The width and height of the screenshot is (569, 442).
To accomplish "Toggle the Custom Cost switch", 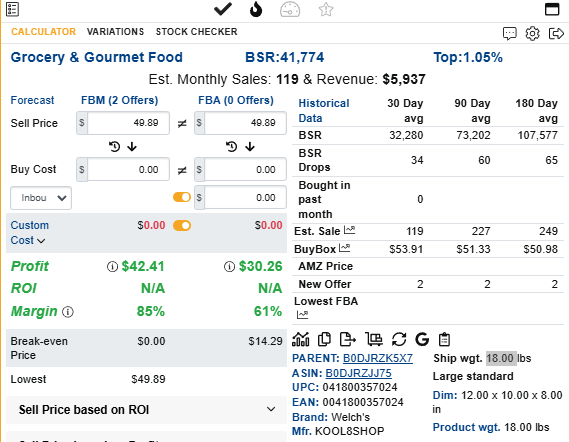I will point(182,225).
